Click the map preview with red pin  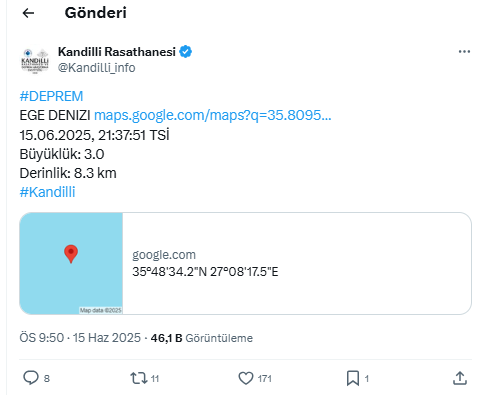pyautogui.click(x=71, y=263)
